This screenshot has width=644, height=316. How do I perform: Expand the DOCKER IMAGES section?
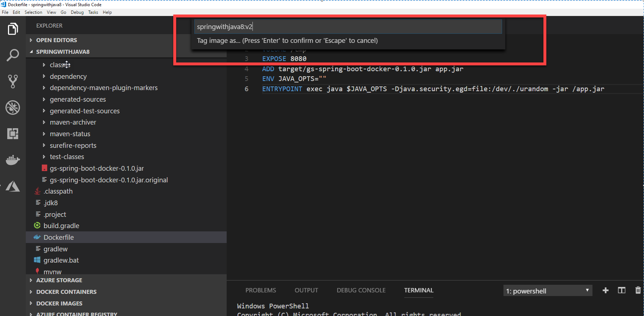tap(31, 303)
